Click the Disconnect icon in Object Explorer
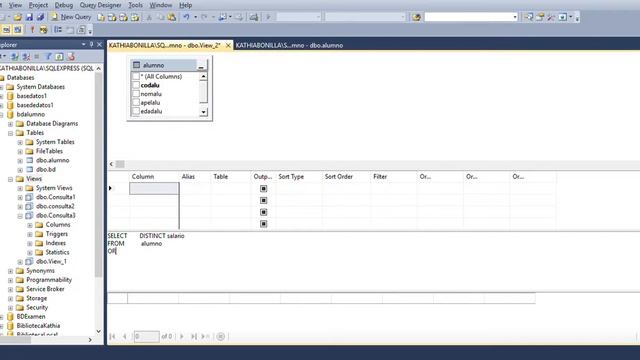Viewport: 640px width, 360px height. click(x=26, y=56)
